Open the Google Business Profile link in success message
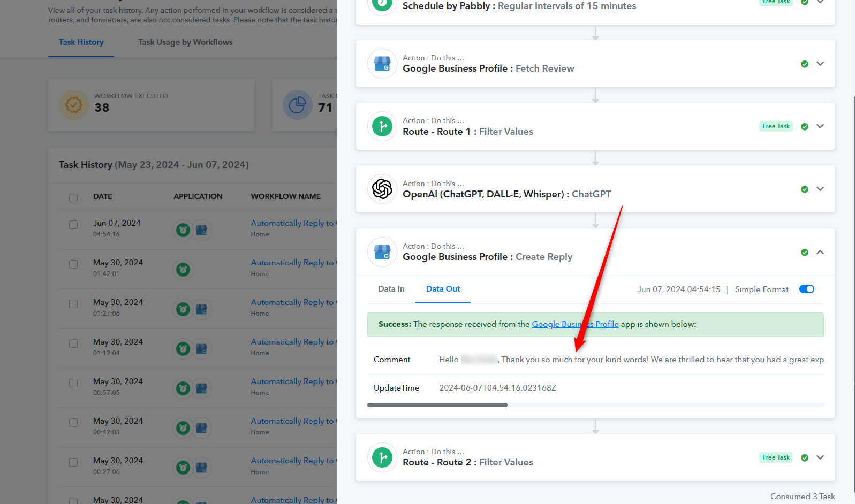Viewport: 855px width, 504px height. [x=575, y=324]
